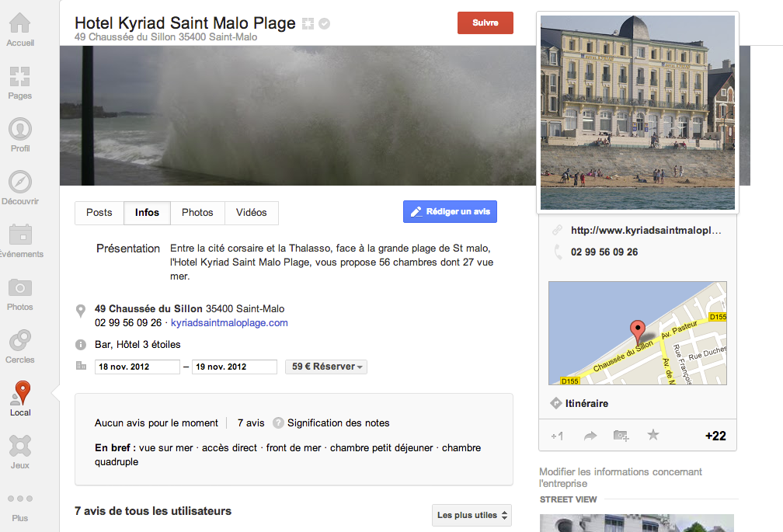
Task: Click the bold address 49 Chaussée du Sillon
Action: (x=149, y=309)
